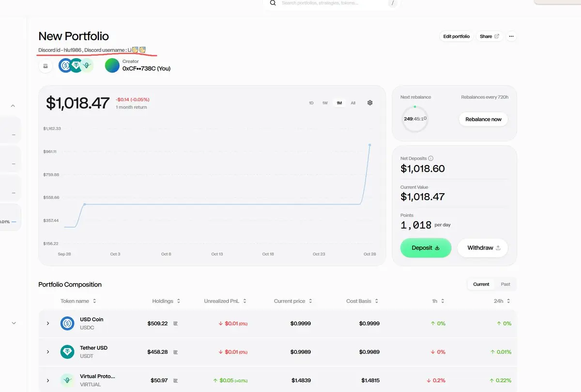Click VIRTUAL 24h change 0.22%
This screenshot has width=581, height=392.
501,380
